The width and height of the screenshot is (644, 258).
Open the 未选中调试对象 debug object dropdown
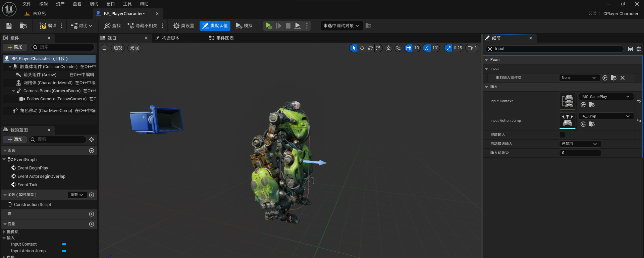click(341, 26)
